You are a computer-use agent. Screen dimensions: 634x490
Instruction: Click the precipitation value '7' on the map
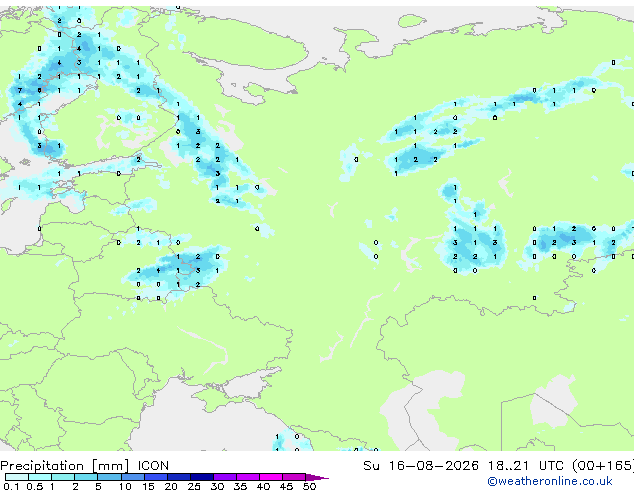19,90
